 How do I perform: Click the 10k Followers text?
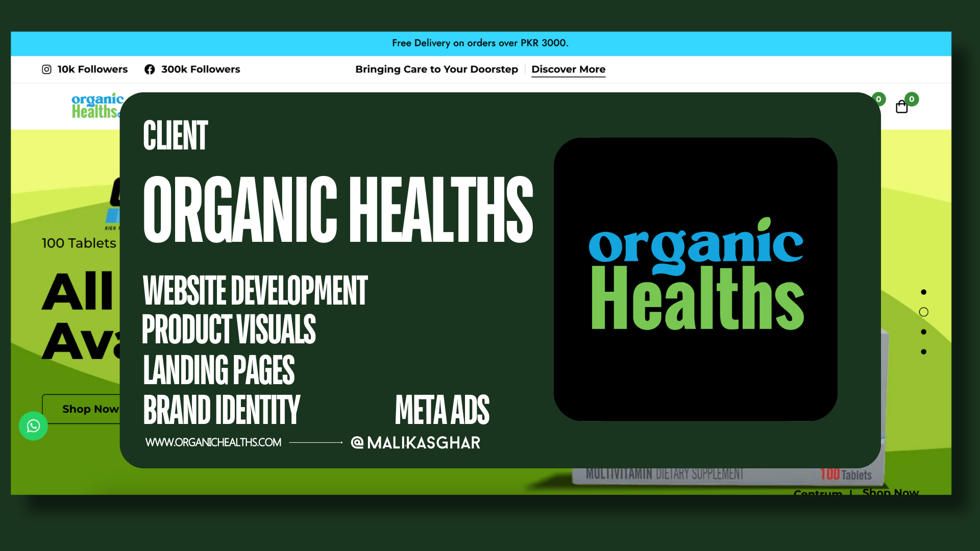coord(92,69)
